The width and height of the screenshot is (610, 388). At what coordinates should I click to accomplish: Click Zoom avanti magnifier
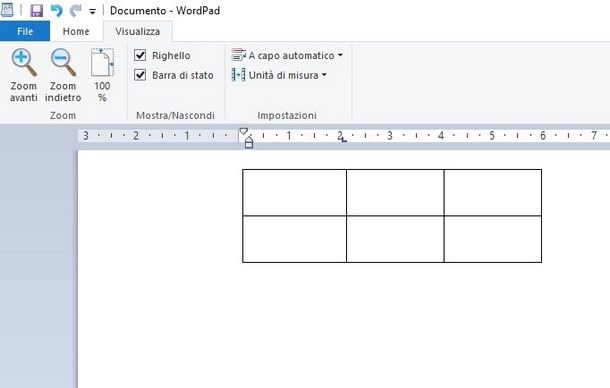pos(24,75)
